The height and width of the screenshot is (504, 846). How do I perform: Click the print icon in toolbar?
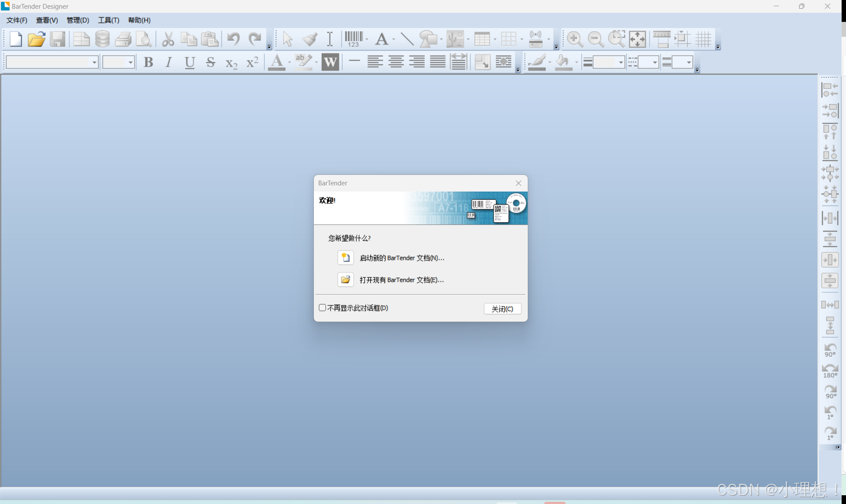pyautogui.click(x=123, y=39)
